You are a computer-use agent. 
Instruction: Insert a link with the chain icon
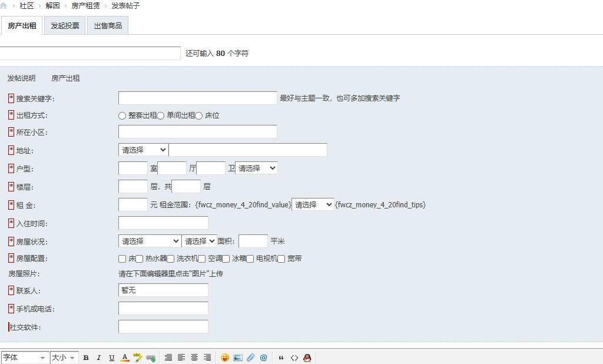tap(151, 358)
